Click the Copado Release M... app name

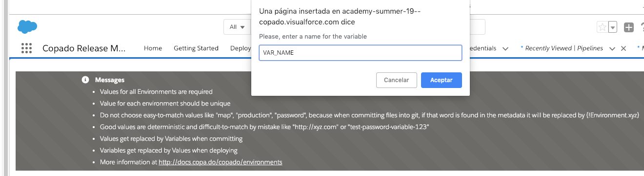click(84, 48)
